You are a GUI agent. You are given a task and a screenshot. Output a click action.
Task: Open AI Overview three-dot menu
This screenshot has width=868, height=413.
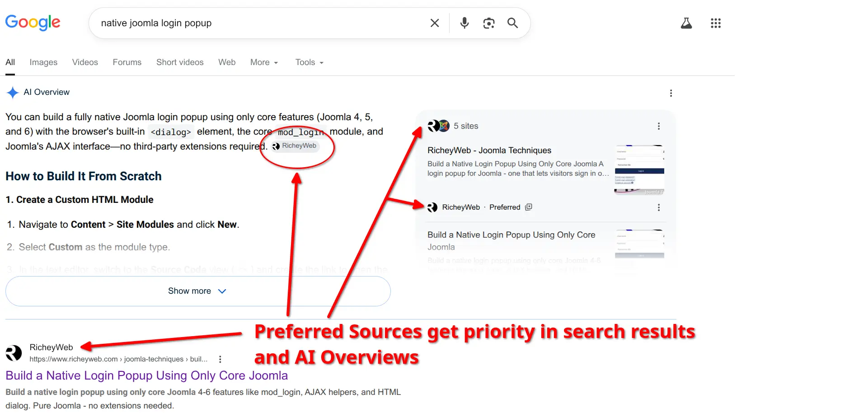click(671, 93)
